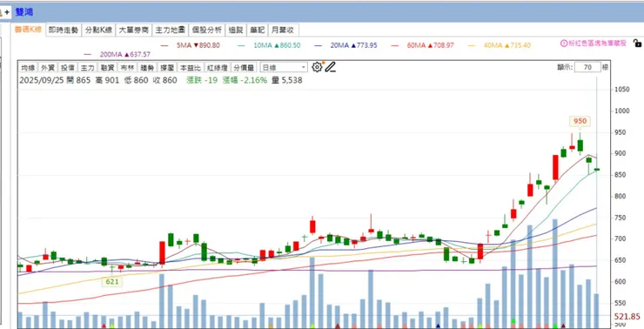Click the pink info notice about 粉紅色區塊
Image resolution: width=644 pixels, height=329 pixels.
[x=594, y=44]
